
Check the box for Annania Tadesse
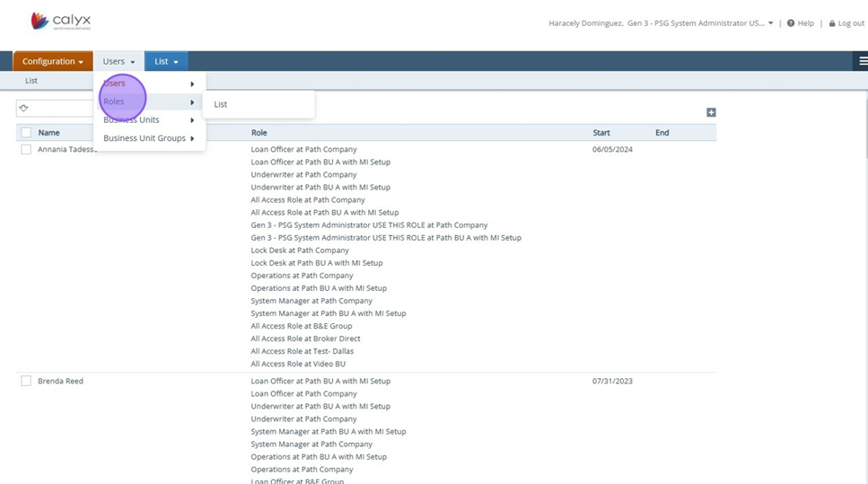click(26, 150)
